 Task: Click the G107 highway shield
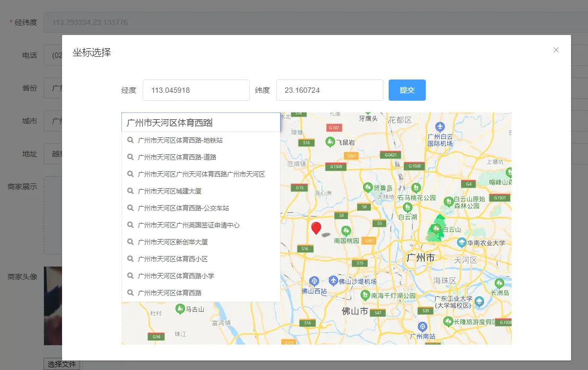pos(334,127)
